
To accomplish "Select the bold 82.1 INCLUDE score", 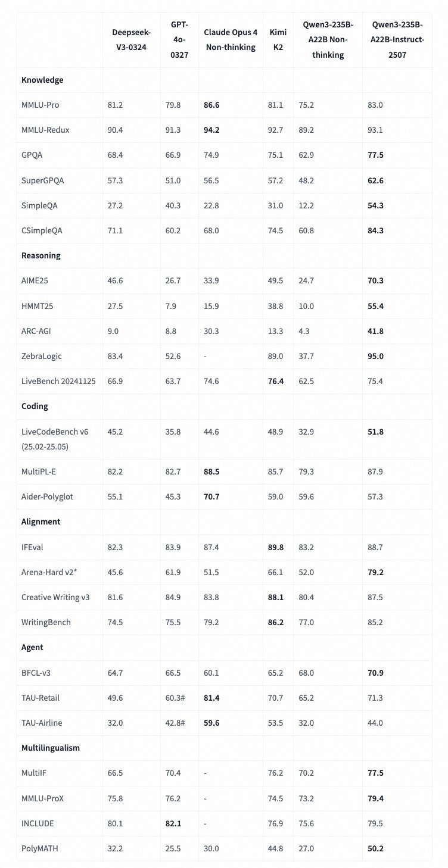I will coord(173,823).
